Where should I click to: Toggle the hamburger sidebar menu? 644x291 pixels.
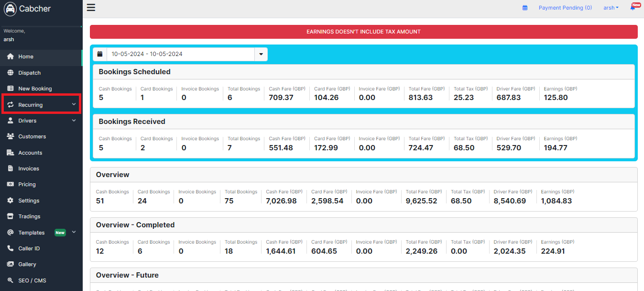[x=91, y=7]
